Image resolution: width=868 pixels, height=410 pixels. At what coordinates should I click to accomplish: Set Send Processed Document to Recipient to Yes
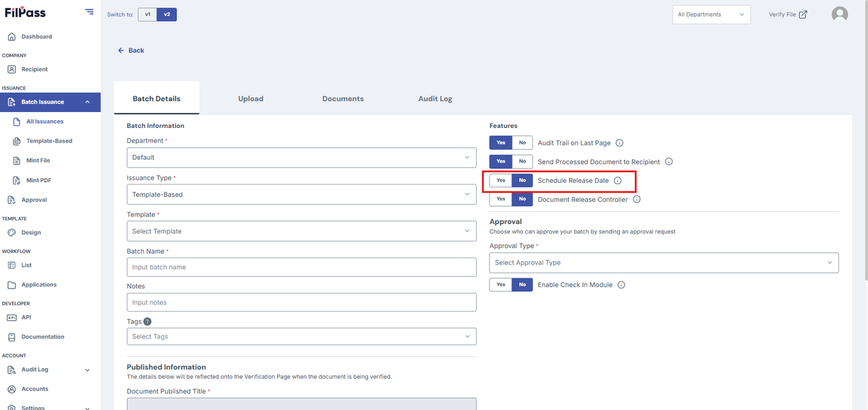[x=501, y=162]
